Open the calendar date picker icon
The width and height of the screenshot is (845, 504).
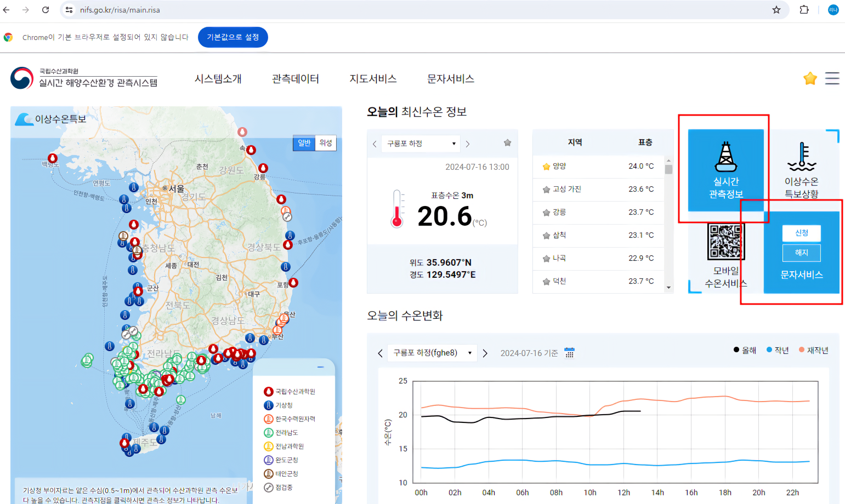pyautogui.click(x=569, y=353)
